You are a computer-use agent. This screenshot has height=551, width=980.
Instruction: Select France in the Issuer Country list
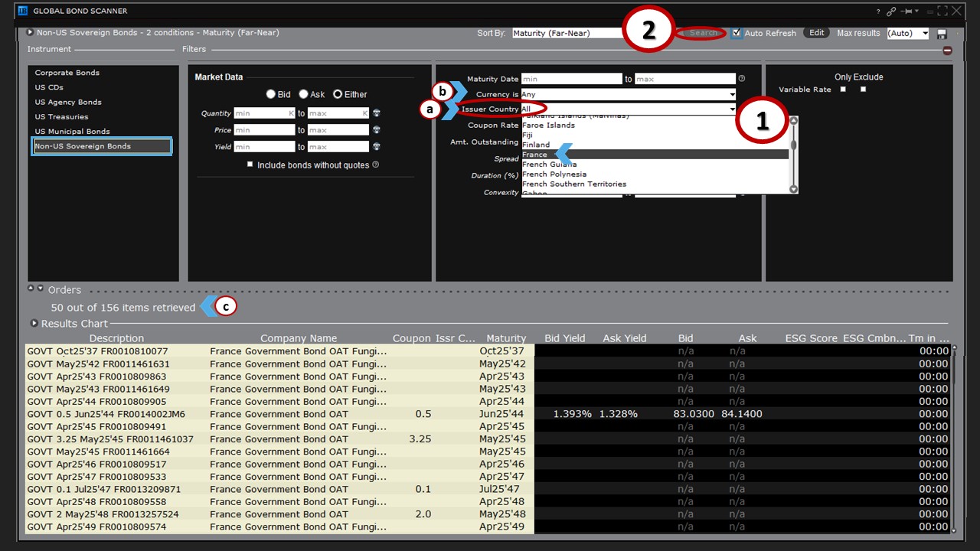535,155
